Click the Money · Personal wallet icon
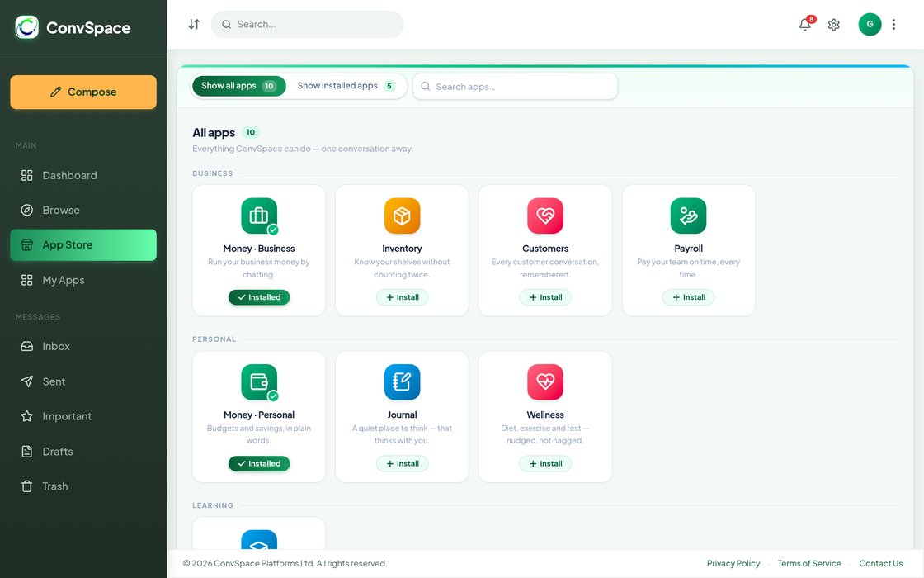Screen dimensions: 924x578 pos(259,382)
